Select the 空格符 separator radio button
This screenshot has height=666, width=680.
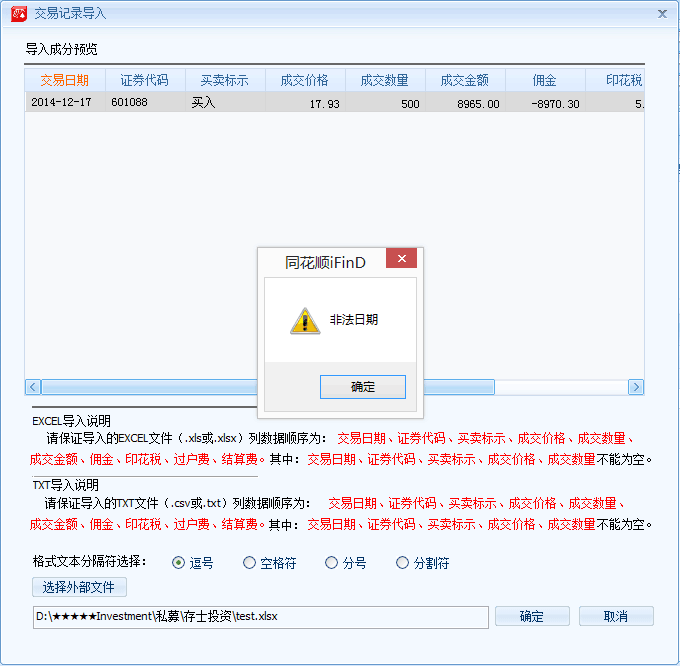coord(249,563)
